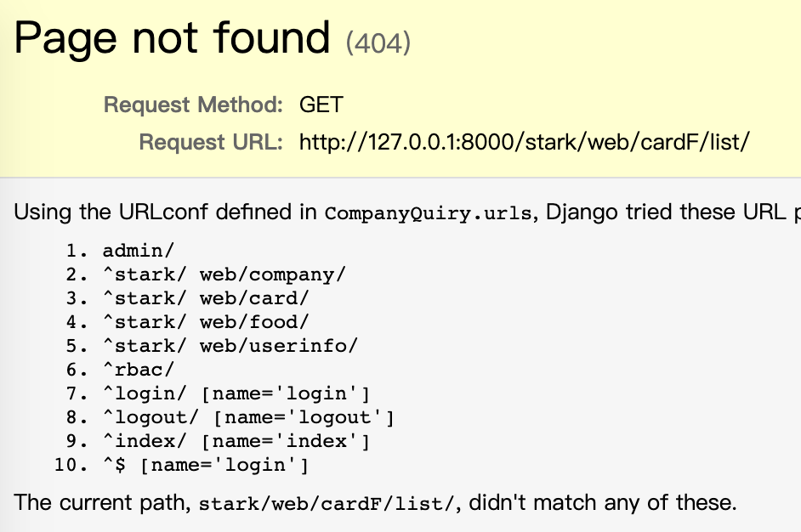The image size is (801, 532).
Task: Click the stark/web/cardF/list/ current path text
Action: click(x=326, y=504)
